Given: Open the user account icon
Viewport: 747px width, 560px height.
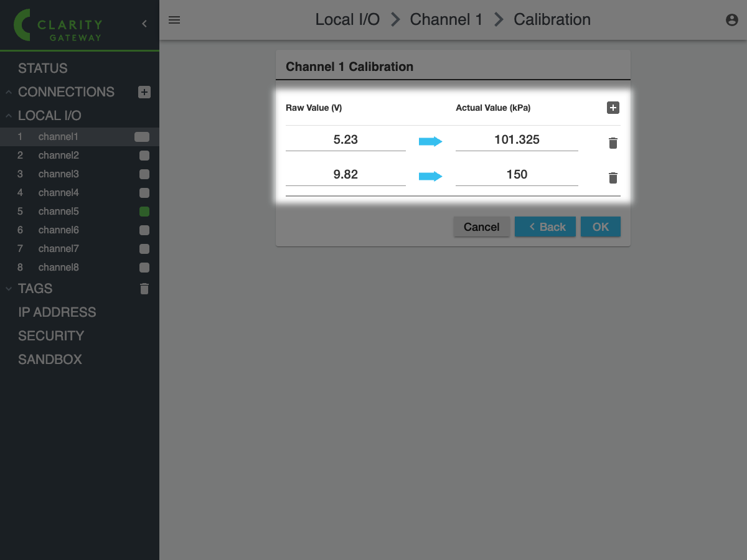Looking at the screenshot, I should [x=732, y=20].
